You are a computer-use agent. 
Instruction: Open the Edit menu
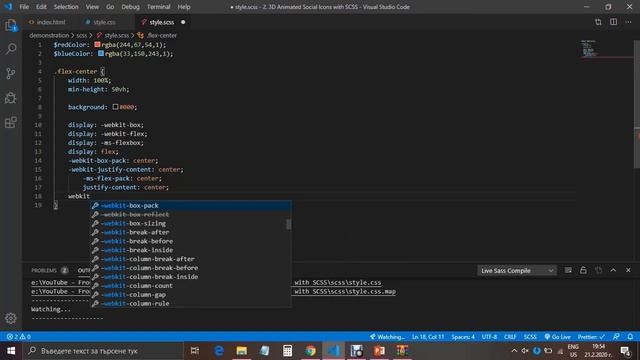tap(41, 7)
